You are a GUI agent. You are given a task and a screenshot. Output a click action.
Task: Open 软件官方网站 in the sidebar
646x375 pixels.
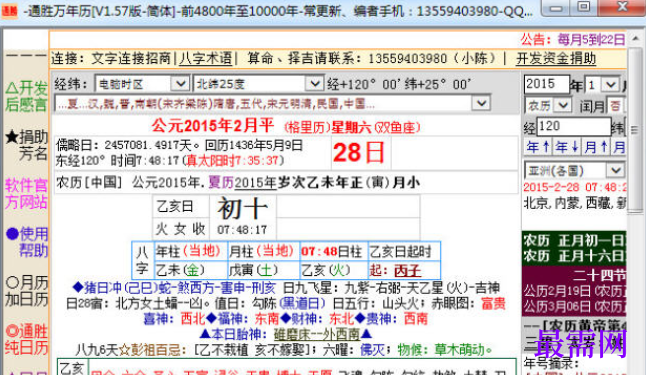pos(26,194)
